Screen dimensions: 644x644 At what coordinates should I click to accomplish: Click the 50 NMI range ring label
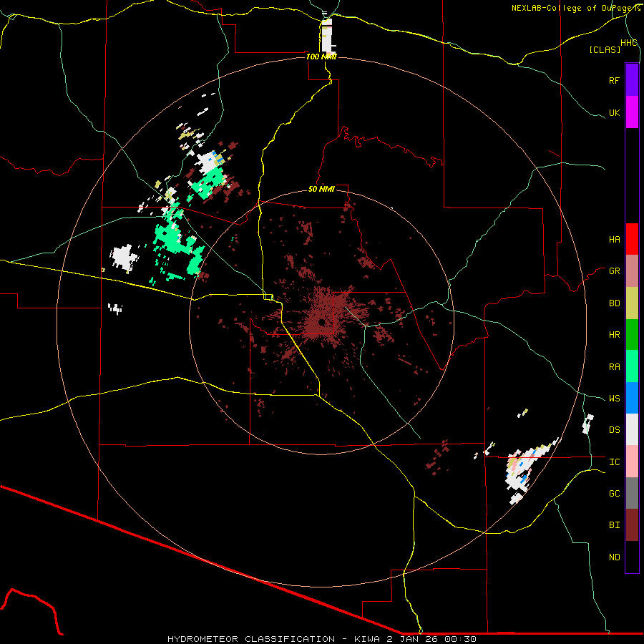[321, 189]
